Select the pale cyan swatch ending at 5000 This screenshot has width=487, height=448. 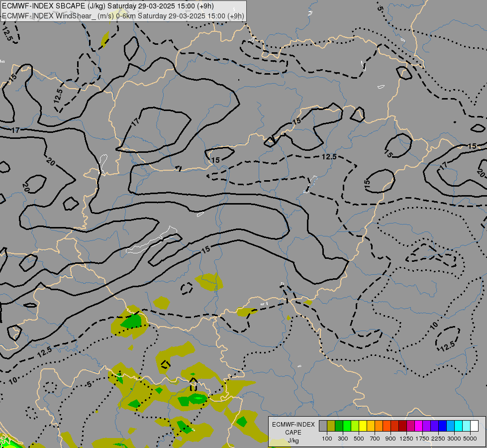(466, 426)
